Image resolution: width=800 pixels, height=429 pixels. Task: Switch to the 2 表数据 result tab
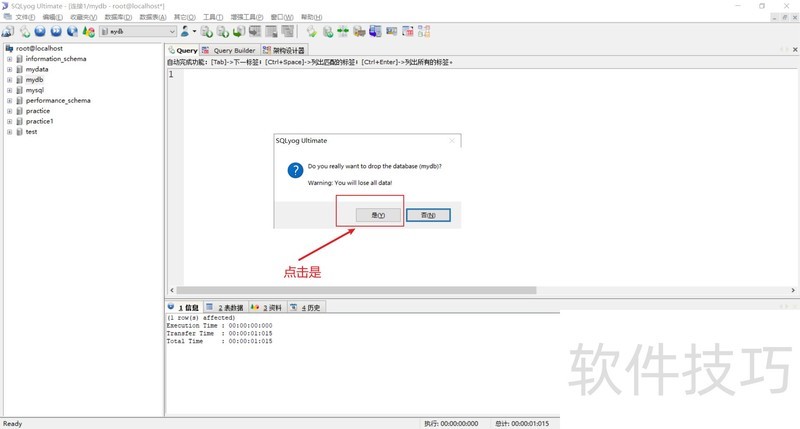click(226, 308)
